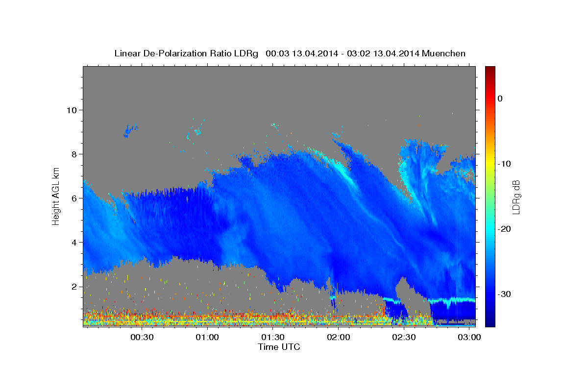Click the colorbar value -30

504,294
